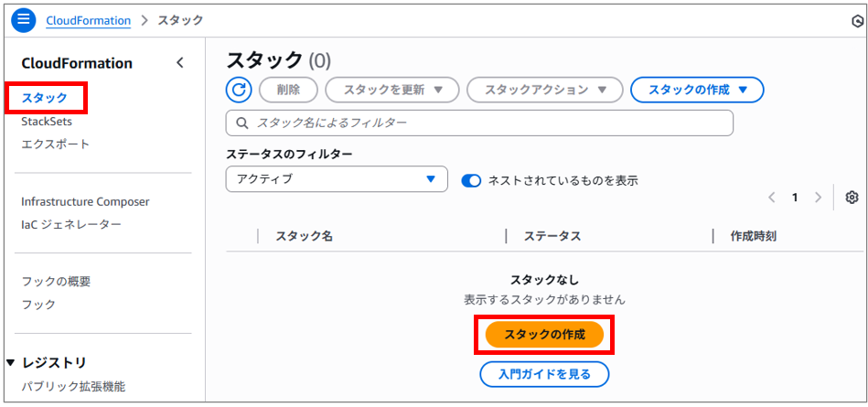Open the スタックアクション dropdown
The width and height of the screenshot is (868, 407).
point(545,90)
